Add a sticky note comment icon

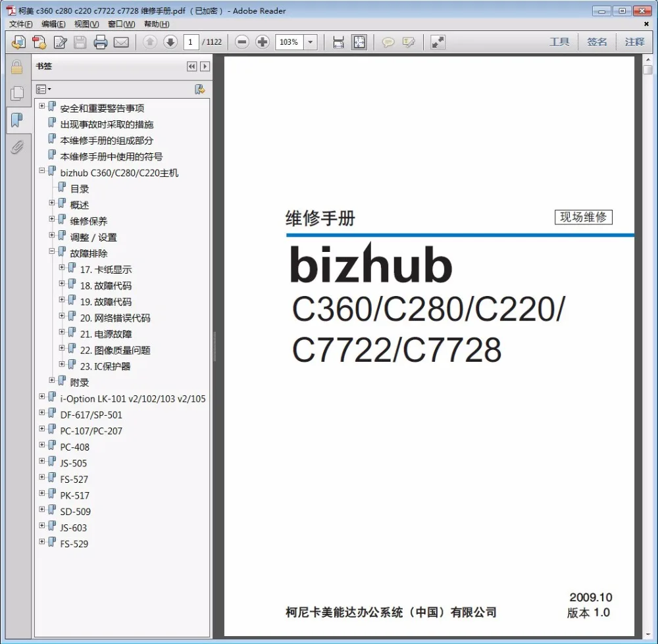click(388, 42)
